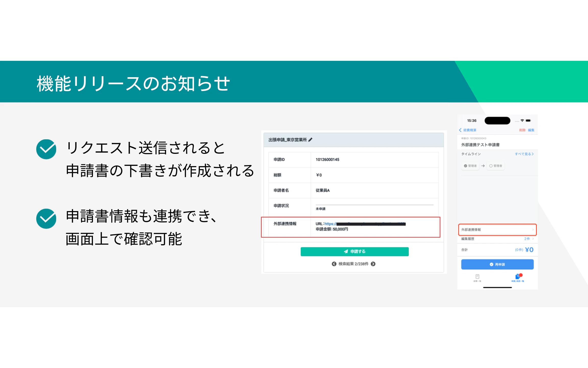Click the 申請ID value 10126000145
Screen dimensions: 588x368
(x=327, y=159)
